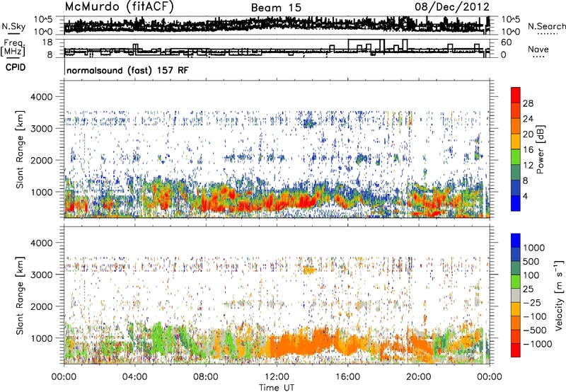Click the 'Nave' legend label
The image size is (566, 392).
click(x=538, y=49)
